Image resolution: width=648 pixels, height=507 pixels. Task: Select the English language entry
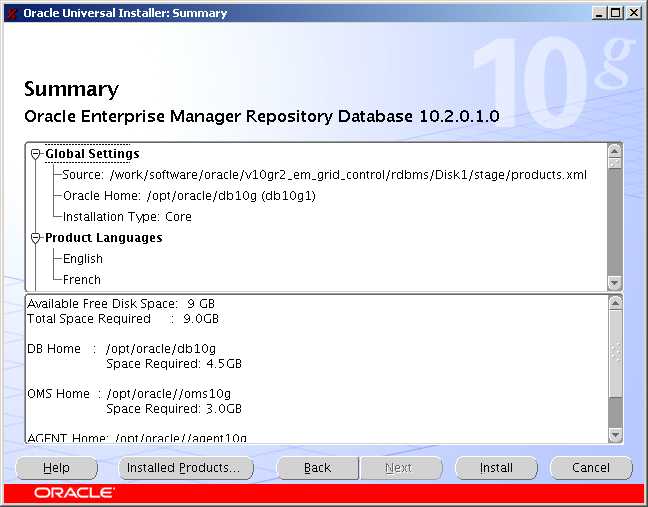click(x=83, y=259)
